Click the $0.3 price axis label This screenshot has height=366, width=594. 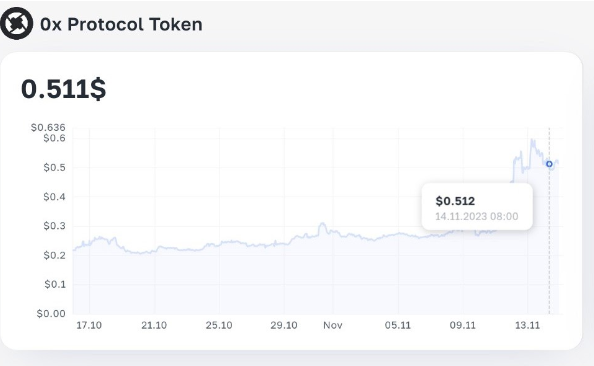coord(54,226)
